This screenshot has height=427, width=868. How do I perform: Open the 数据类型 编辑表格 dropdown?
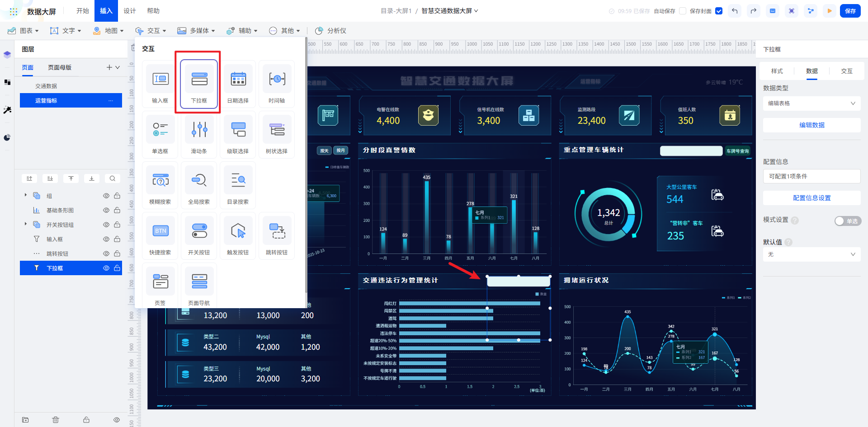coord(811,103)
